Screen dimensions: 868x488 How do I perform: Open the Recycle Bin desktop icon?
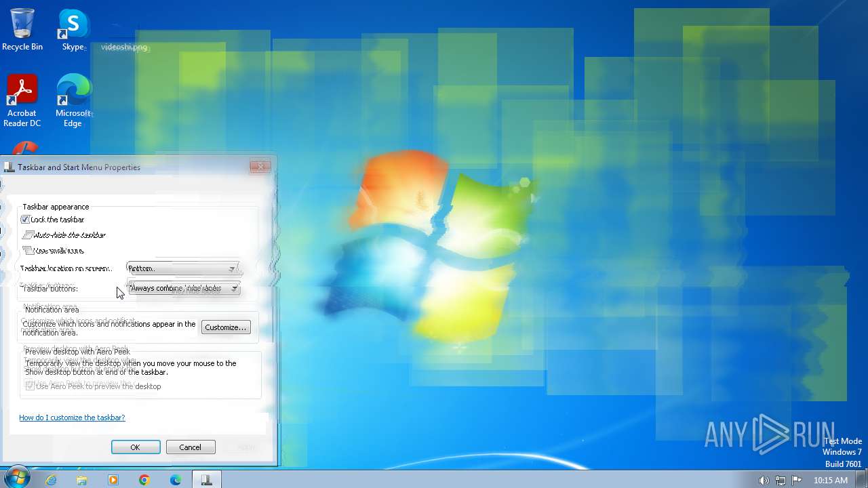pos(22,30)
